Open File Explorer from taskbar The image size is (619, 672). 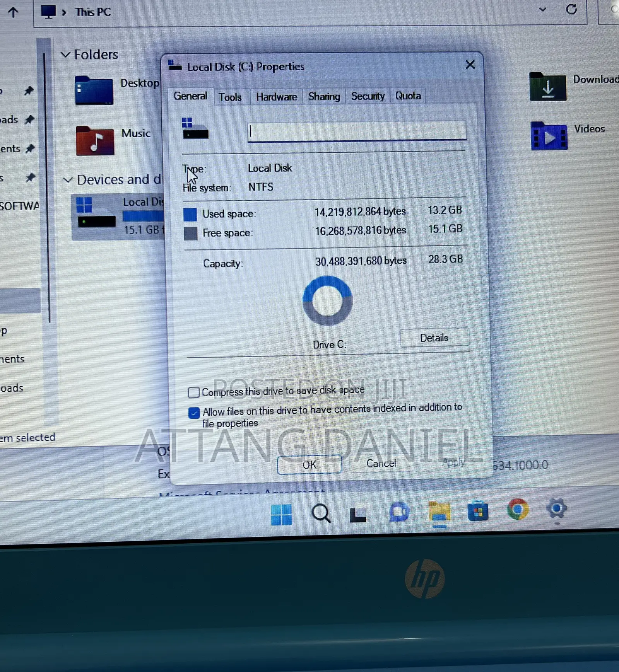click(439, 512)
